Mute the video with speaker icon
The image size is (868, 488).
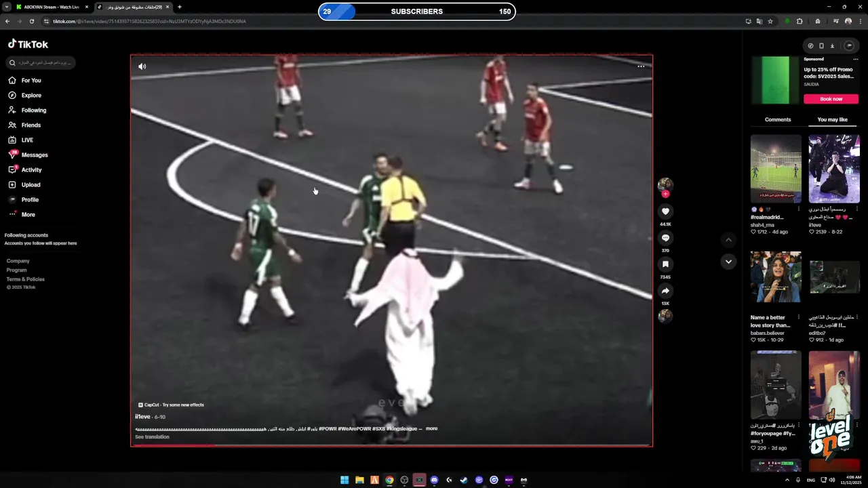tap(142, 66)
